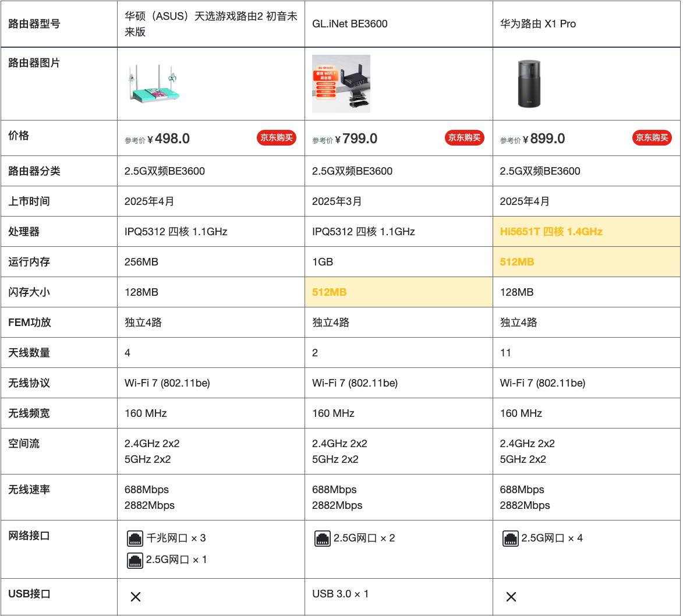The height and width of the screenshot is (616, 683).
Task: Click the 无线协议 row label
Action: click(x=29, y=383)
